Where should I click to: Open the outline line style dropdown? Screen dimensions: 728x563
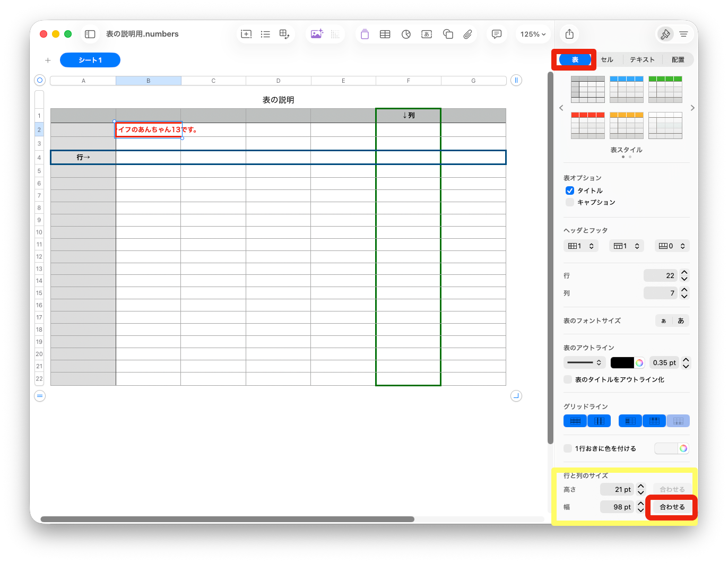point(584,362)
